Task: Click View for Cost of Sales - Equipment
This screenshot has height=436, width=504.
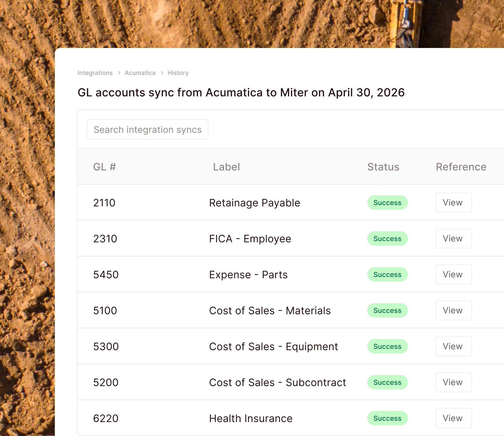Action: (453, 346)
